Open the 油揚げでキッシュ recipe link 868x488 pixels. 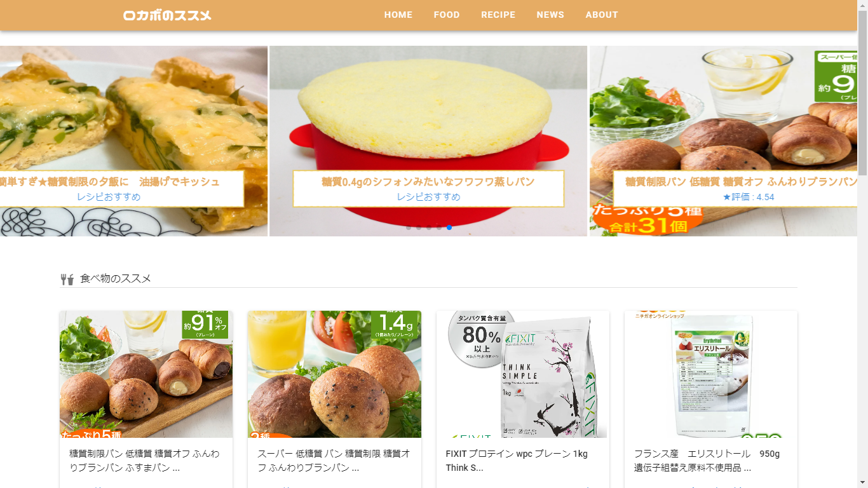(109, 182)
